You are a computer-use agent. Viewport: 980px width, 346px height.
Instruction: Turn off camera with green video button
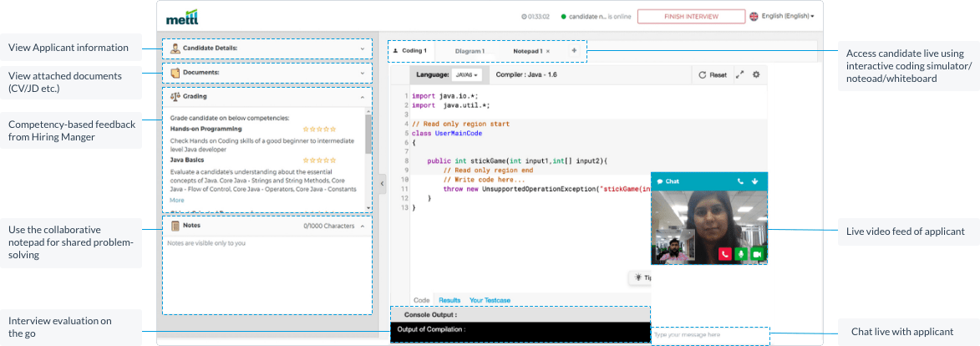click(758, 254)
